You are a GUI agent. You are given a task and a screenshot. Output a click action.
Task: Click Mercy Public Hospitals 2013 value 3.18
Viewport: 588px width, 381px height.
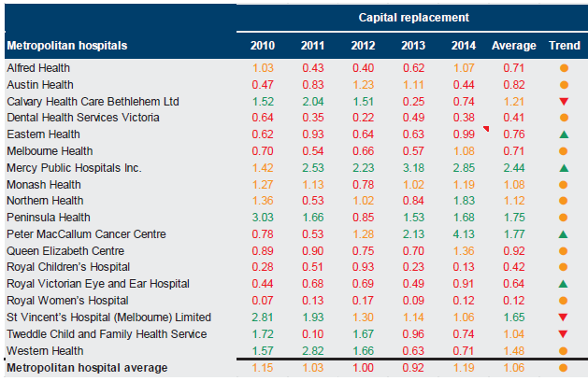click(413, 168)
